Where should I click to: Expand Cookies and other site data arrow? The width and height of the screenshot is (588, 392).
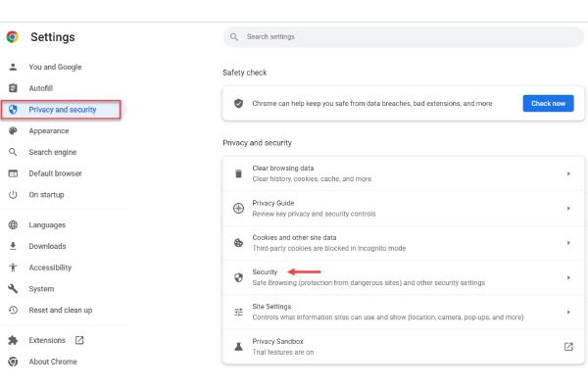568,243
